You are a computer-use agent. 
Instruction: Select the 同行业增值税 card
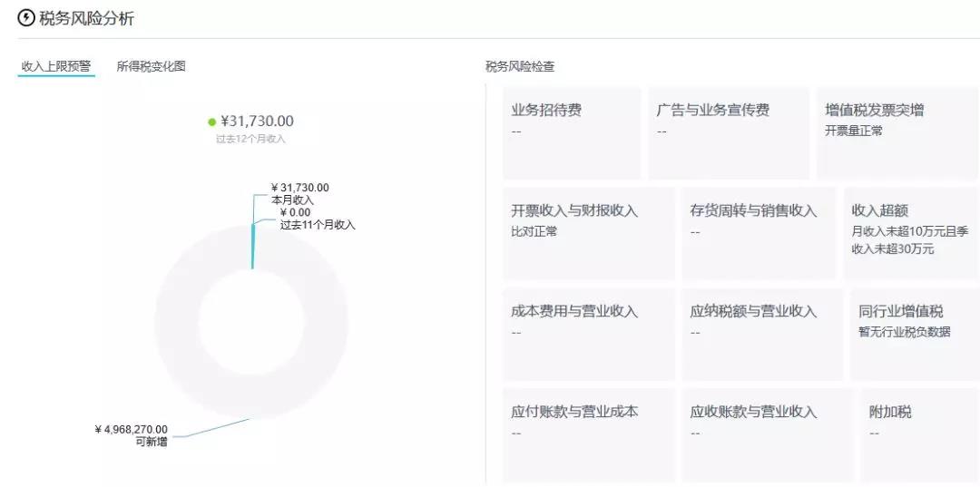(x=915, y=334)
